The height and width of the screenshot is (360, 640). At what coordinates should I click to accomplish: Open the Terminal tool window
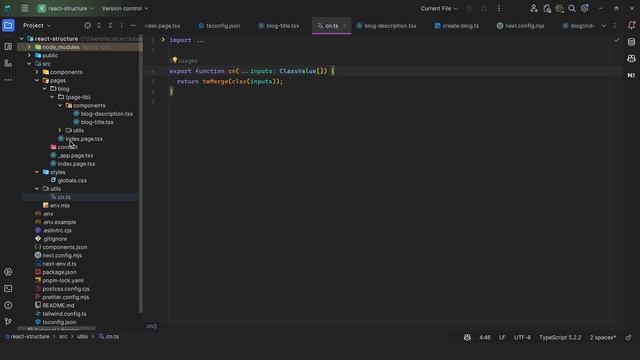pyautogui.click(x=8, y=289)
